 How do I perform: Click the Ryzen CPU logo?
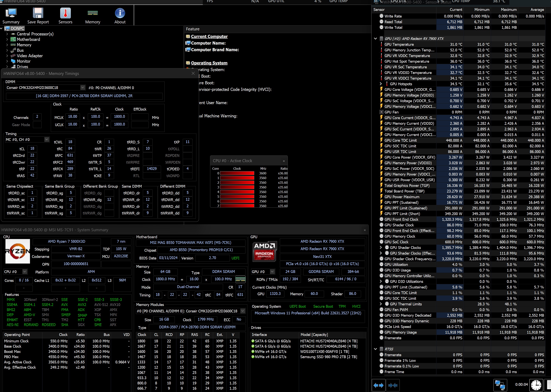[x=18, y=251]
